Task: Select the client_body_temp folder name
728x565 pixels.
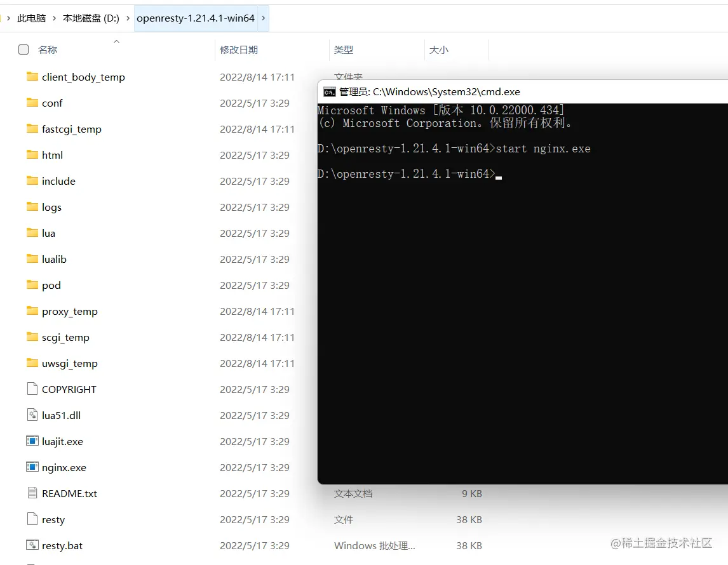Action: [83, 77]
